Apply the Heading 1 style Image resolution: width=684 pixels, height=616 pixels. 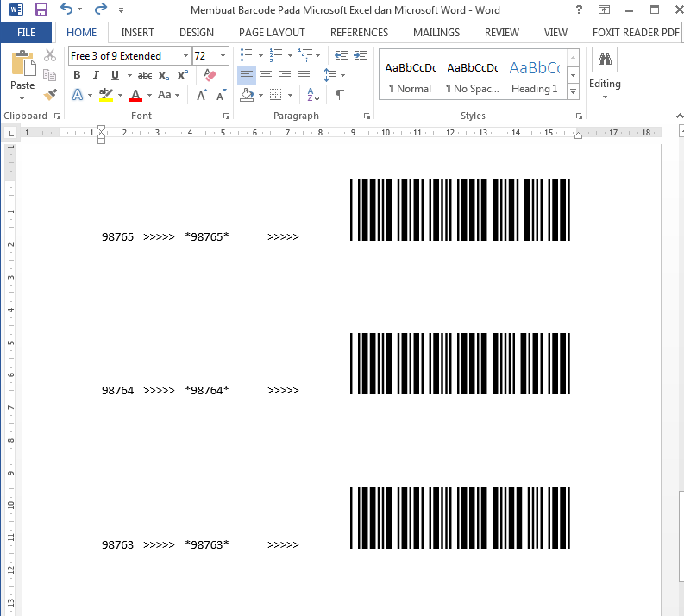(535, 78)
